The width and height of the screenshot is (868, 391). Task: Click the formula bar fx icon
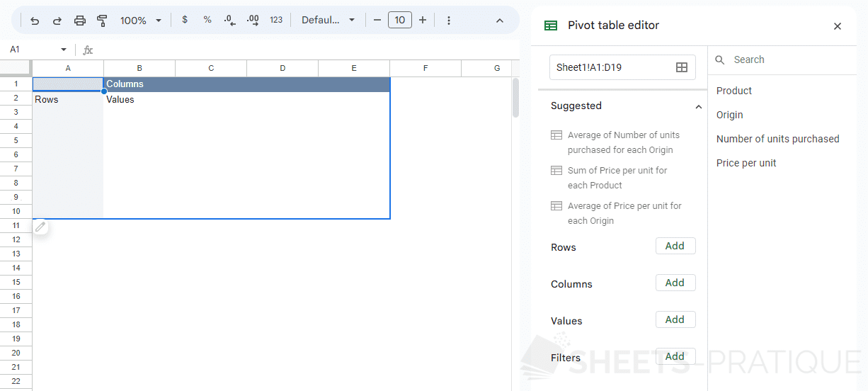88,50
